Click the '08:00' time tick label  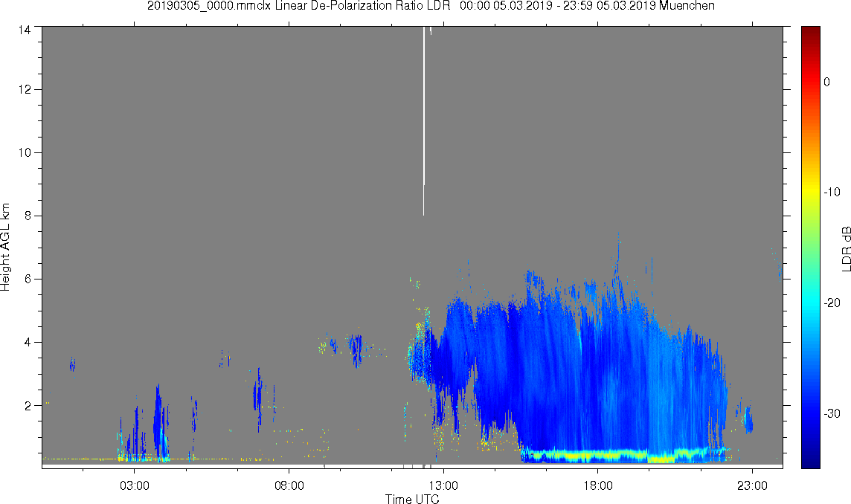point(289,485)
